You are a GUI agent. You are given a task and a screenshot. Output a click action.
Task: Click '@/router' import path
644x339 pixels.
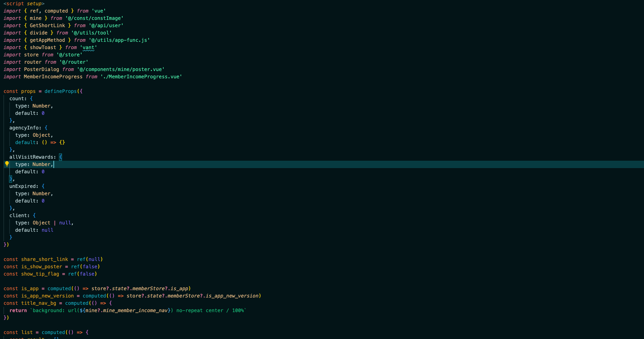[x=74, y=62]
